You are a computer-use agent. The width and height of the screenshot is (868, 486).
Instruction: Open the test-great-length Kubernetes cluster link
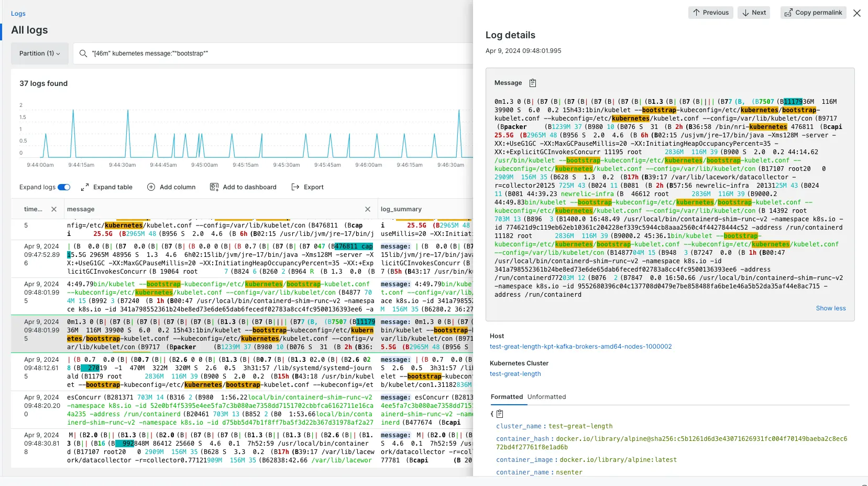point(515,374)
